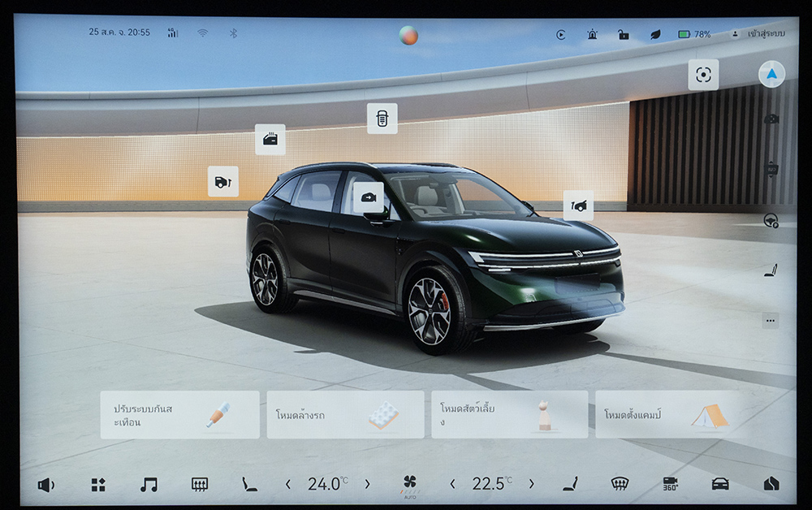This screenshot has width=812, height=510.
Task: Select โหมดล้างรถ car wash mode card
Action: [345, 414]
